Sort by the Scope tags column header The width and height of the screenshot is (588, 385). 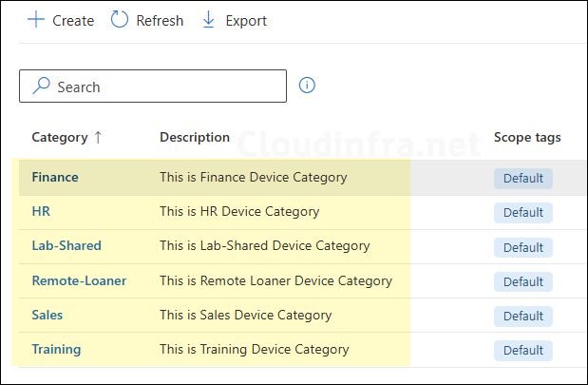click(x=527, y=137)
